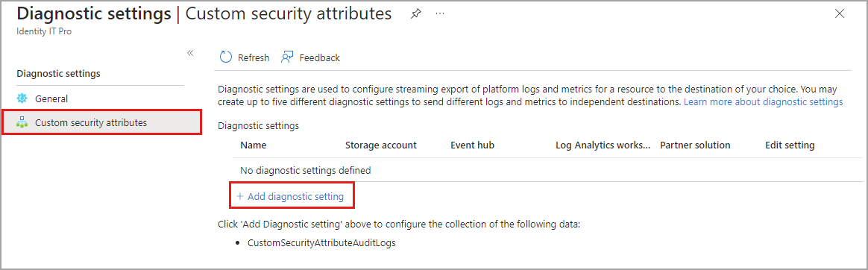Click the Event hub column header

coord(472,145)
